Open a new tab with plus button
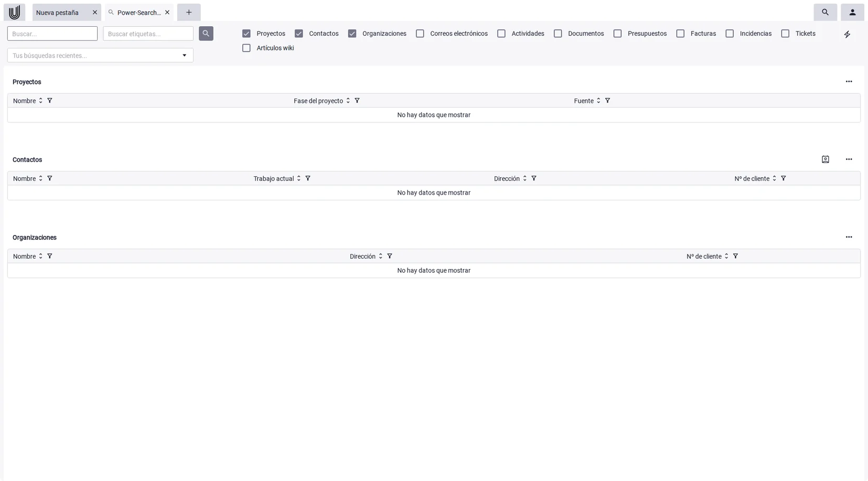 point(189,13)
